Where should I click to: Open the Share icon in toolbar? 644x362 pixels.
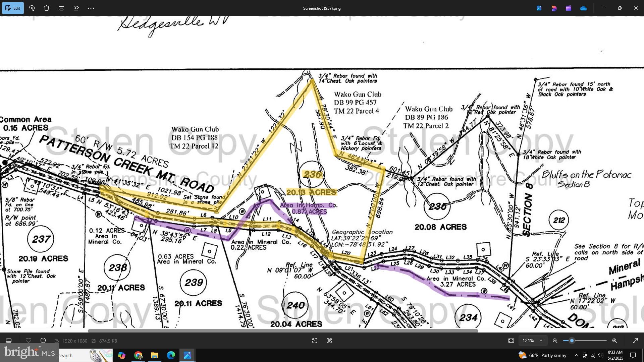coord(76,8)
